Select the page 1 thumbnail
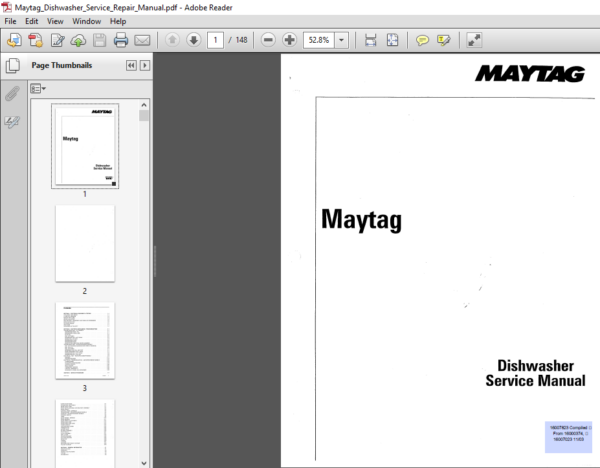Viewport: 600px width, 468px height. (85, 146)
